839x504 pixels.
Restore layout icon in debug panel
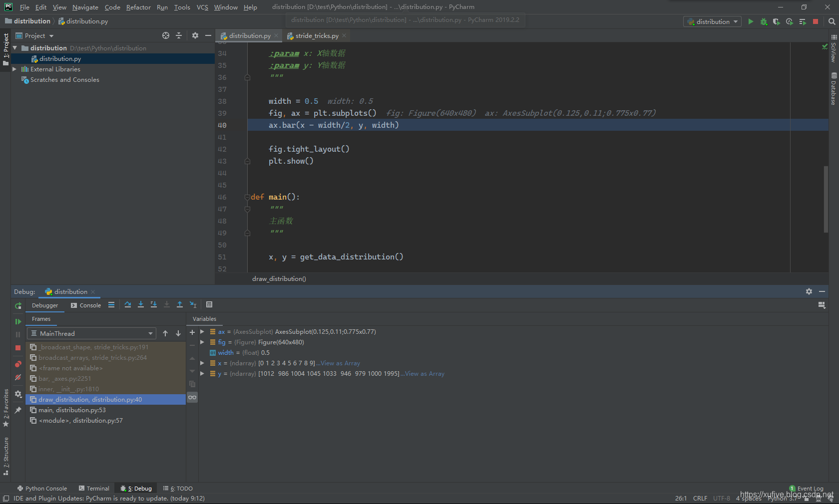click(x=822, y=305)
